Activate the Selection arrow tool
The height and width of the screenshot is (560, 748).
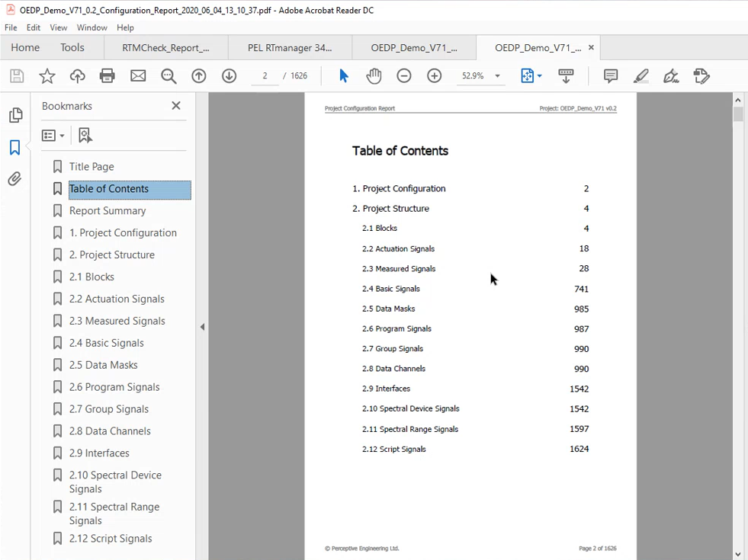click(343, 75)
